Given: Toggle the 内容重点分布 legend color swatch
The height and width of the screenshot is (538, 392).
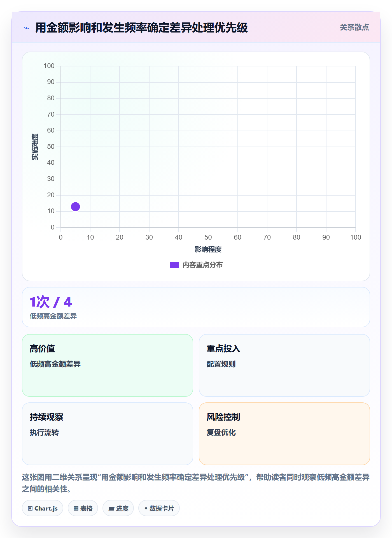Looking at the screenshot, I should (174, 265).
